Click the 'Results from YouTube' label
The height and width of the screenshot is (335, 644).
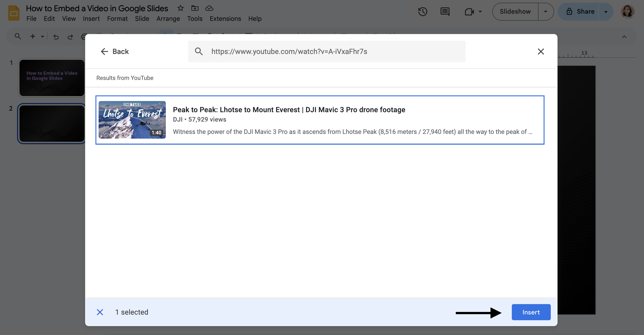pos(125,78)
